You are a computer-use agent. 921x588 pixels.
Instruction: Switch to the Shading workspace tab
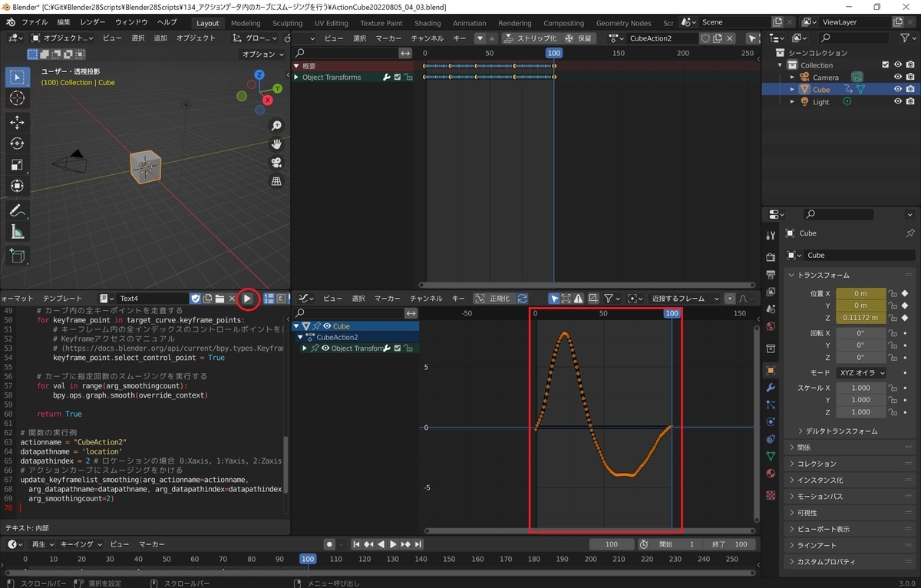pyautogui.click(x=427, y=23)
